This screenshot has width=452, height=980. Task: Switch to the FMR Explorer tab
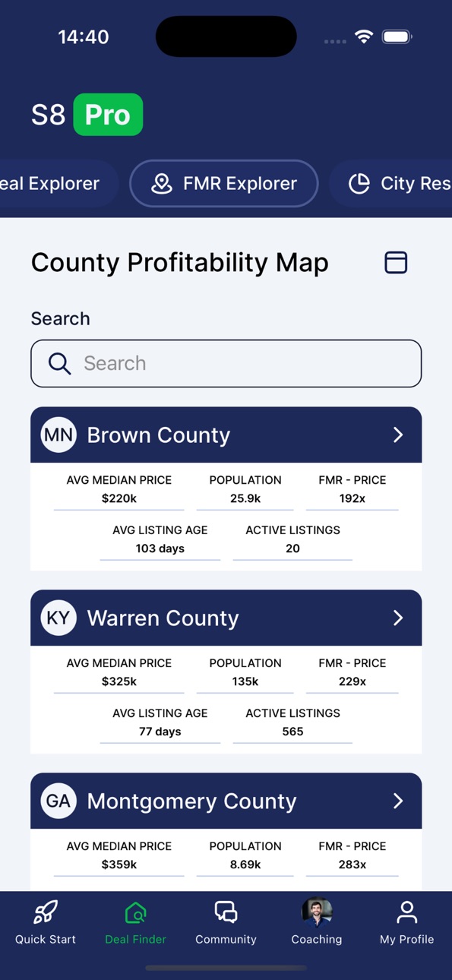[x=224, y=183]
